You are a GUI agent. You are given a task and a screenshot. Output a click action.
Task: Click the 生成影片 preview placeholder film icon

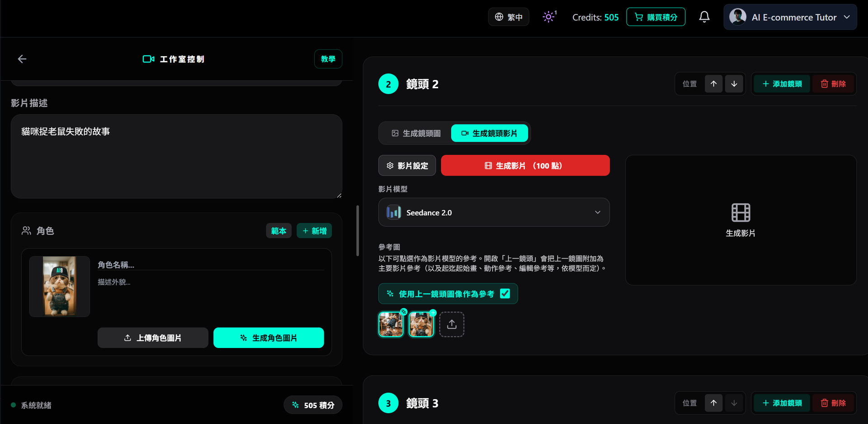coord(741,212)
